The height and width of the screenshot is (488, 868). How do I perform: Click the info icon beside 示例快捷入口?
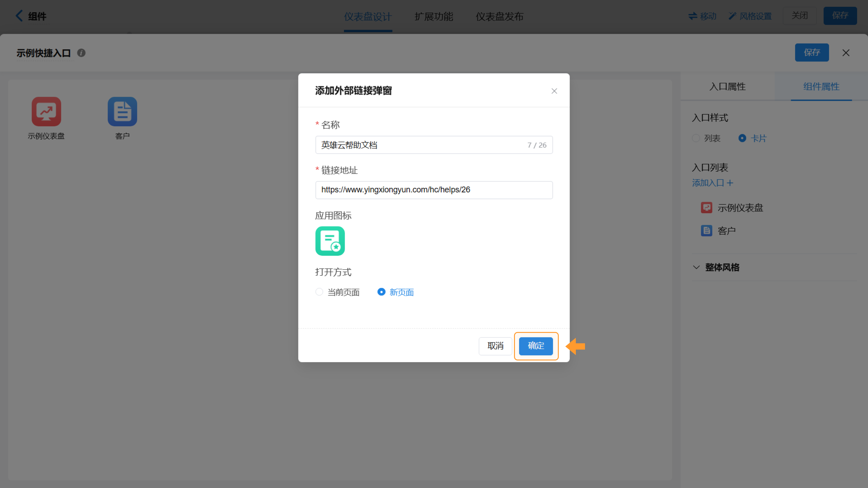pos(81,53)
